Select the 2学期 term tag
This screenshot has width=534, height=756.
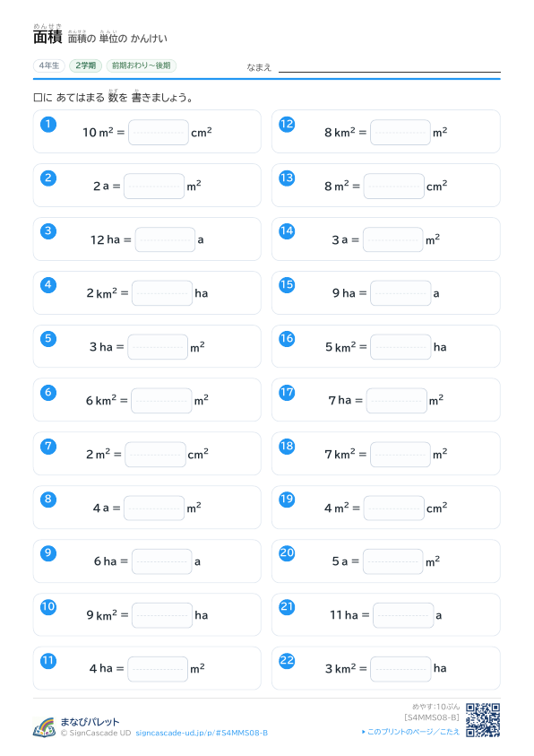click(86, 65)
